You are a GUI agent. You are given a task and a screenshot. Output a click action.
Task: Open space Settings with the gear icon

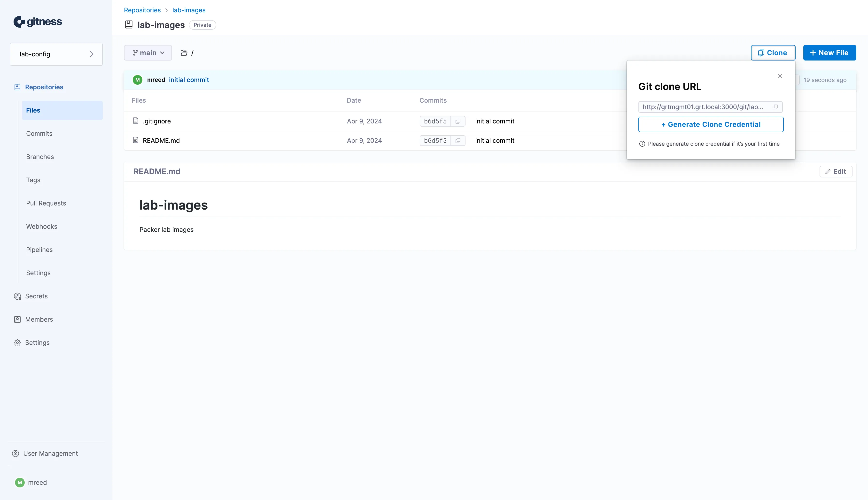pos(32,343)
